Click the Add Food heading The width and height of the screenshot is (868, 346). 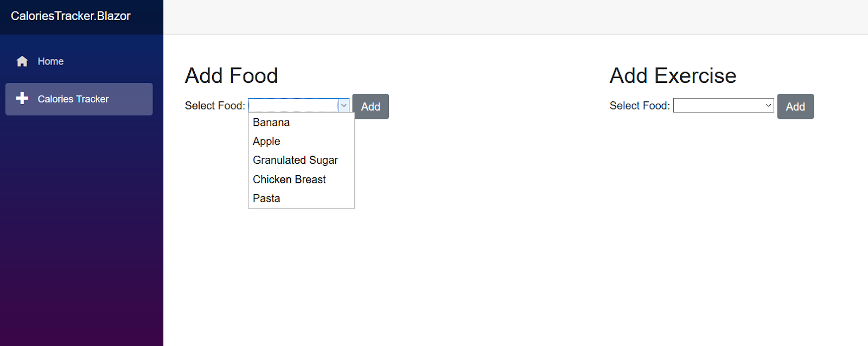click(x=231, y=76)
